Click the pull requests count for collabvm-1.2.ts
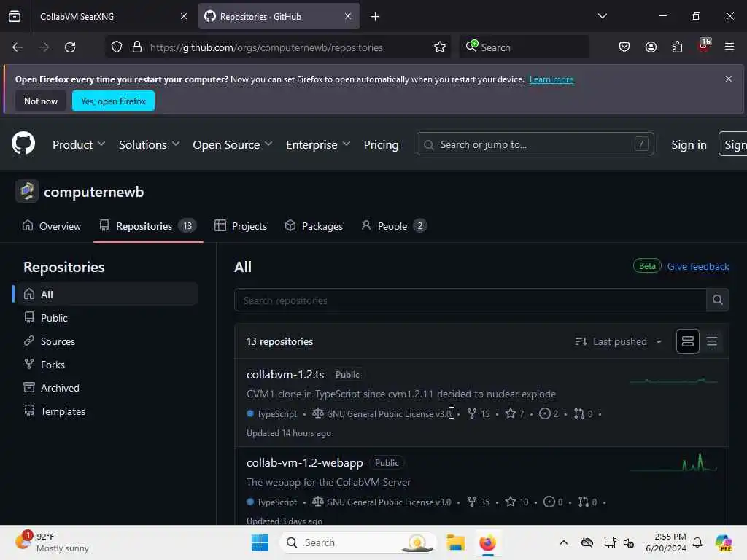This screenshot has width=747, height=560. (583, 414)
